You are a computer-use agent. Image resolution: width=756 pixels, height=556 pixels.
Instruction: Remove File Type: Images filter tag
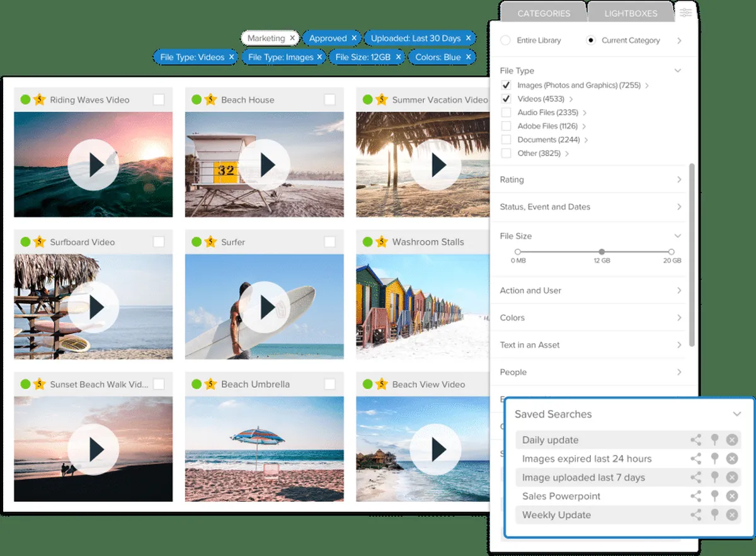click(x=320, y=57)
